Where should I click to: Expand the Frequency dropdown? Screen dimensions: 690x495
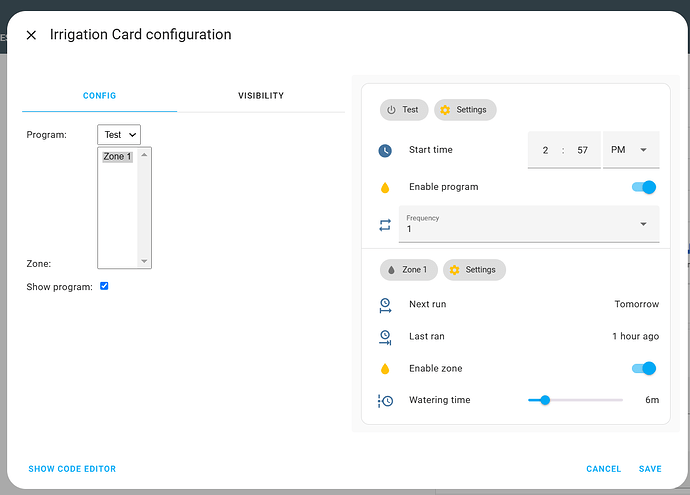(529, 224)
